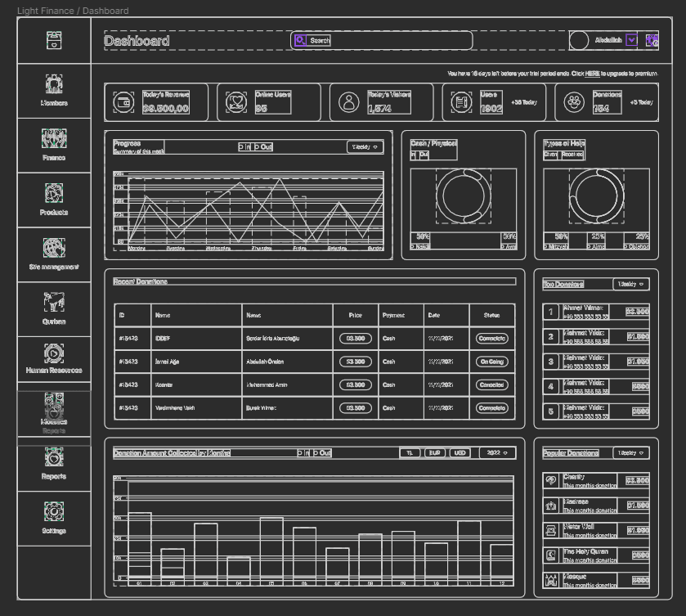Image resolution: width=686 pixels, height=616 pixels.
Task: Click the Today's Revenue wallet icon
Action: (125, 102)
